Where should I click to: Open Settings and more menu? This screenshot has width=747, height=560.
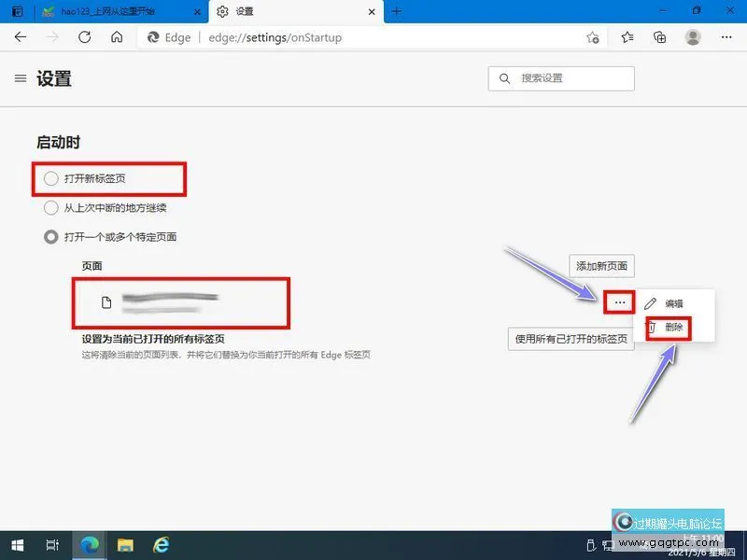point(726,37)
